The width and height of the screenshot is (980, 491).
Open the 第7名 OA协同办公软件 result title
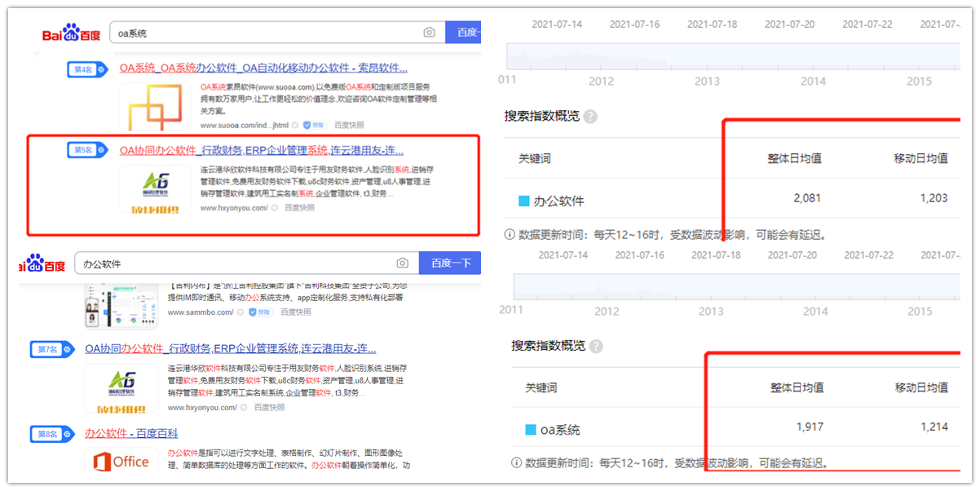[231, 349]
